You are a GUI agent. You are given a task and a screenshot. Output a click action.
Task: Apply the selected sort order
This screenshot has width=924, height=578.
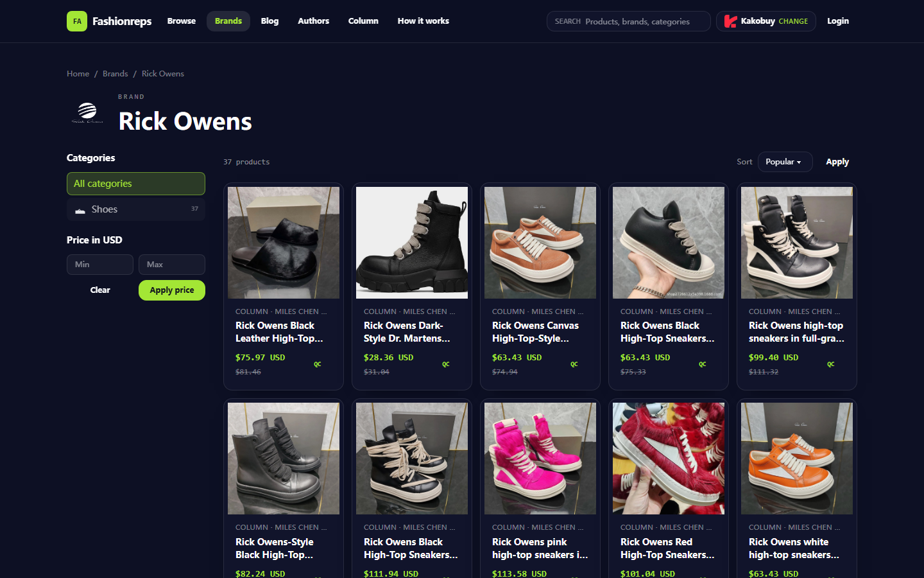[837, 162]
